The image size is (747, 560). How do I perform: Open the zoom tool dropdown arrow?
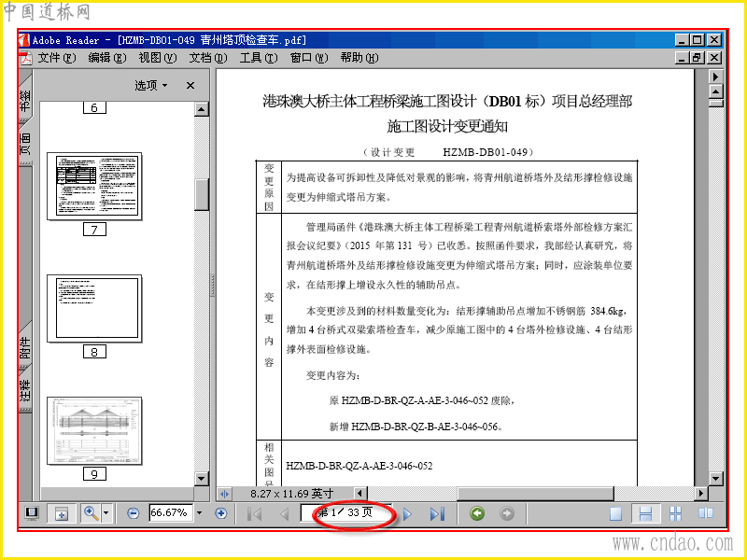pyautogui.click(x=106, y=513)
